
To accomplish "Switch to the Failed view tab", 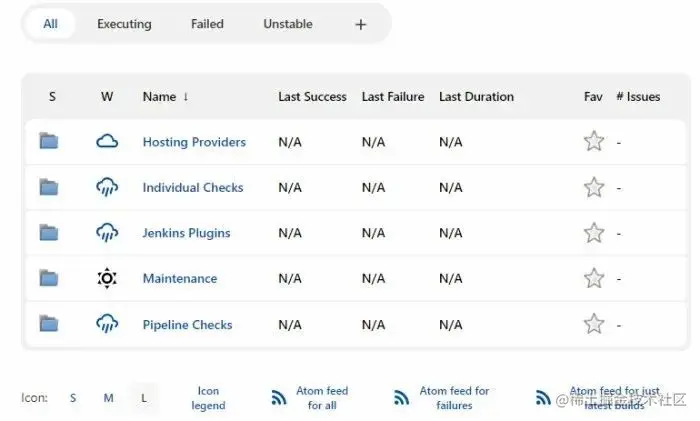I will pyautogui.click(x=207, y=24).
